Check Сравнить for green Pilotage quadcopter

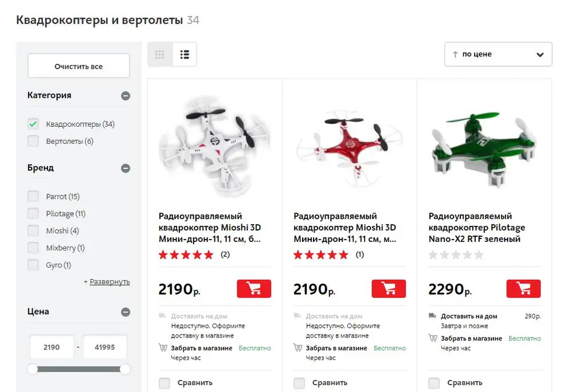(434, 383)
